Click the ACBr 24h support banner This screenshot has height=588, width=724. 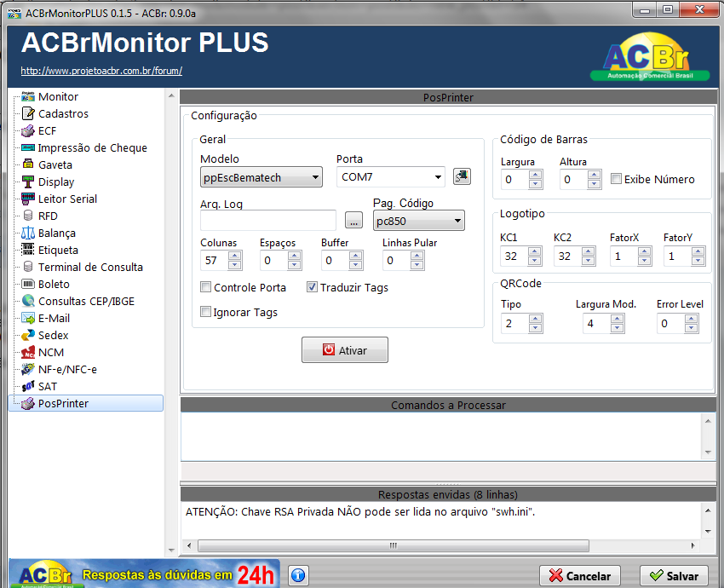[144, 574]
